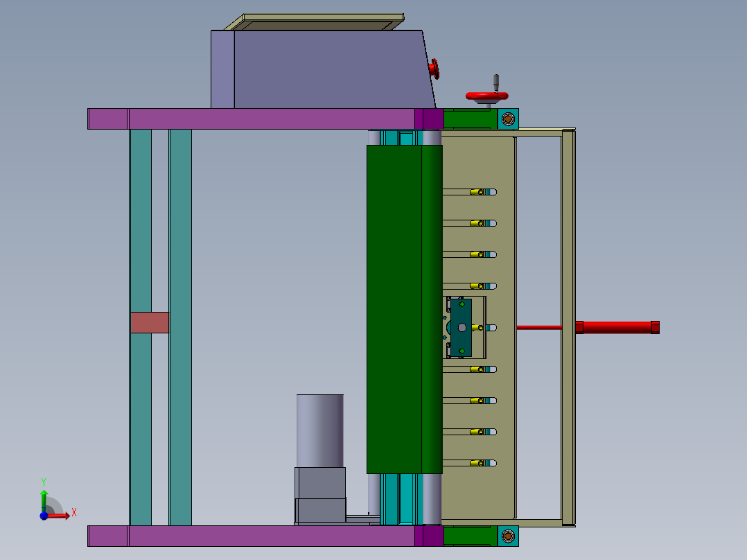Select the top purple horizontal beam
The image size is (747, 560).
pos(265,119)
